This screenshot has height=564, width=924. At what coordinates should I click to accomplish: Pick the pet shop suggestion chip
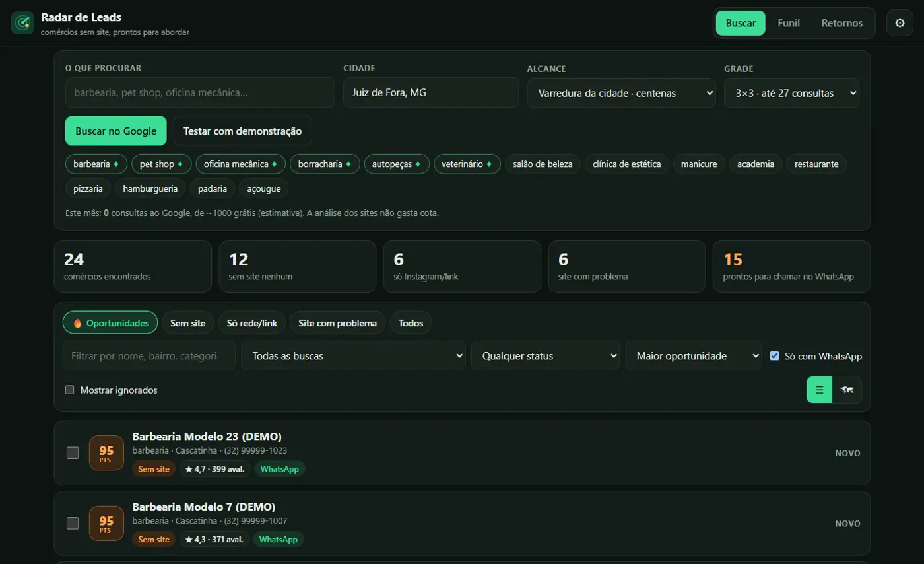[162, 164]
